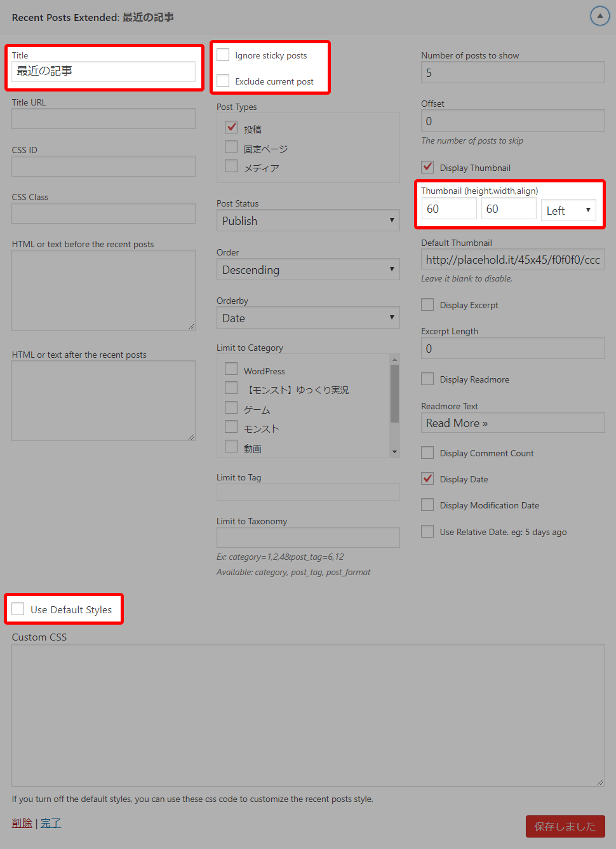Check the ゲーム category checkbox
Viewport: 616px width, 849px height.
click(231, 407)
